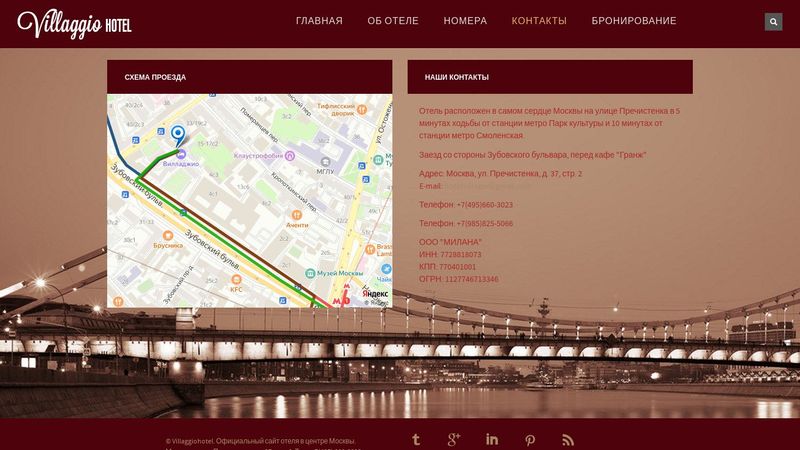
Task: Click the Заезд со стороны Зубовского бульвара text
Action: click(533, 155)
